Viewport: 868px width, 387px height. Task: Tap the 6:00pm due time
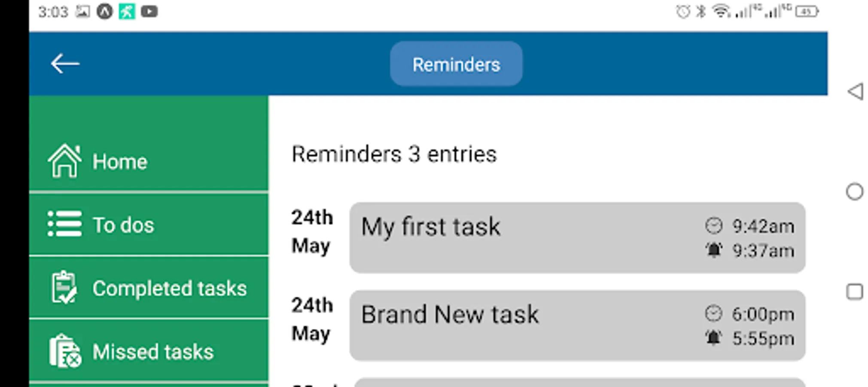pyautogui.click(x=763, y=314)
